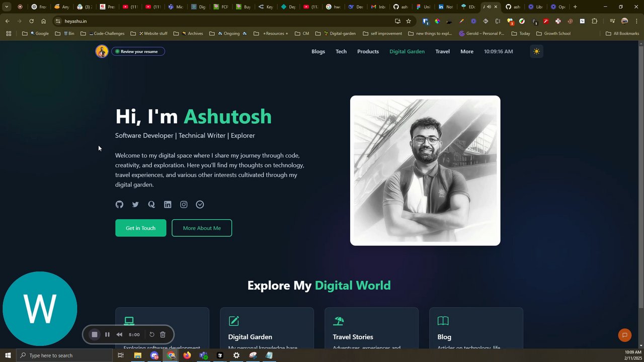
Task: Select the Twitter bird icon
Action: (135, 204)
